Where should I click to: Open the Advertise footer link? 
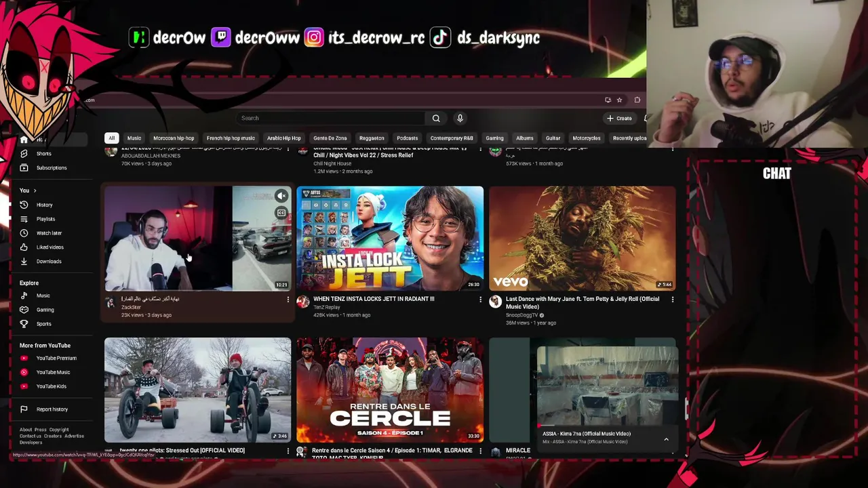[x=74, y=436]
